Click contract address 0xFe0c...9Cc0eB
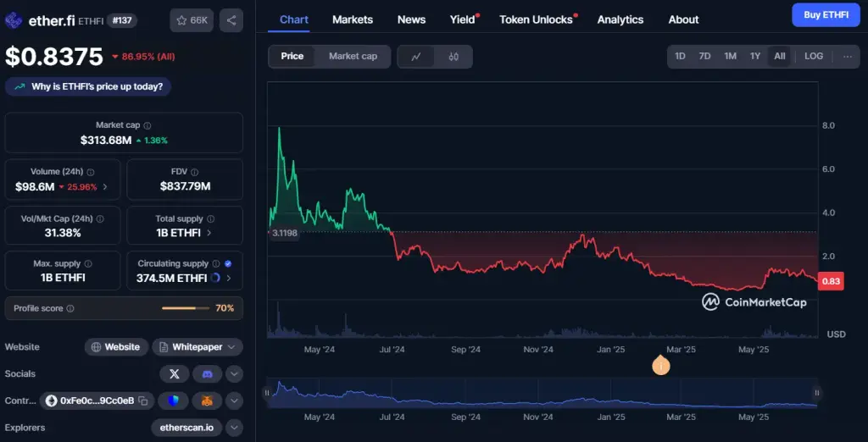Viewport: 868px width, 442px height. pyautogui.click(x=97, y=401)
